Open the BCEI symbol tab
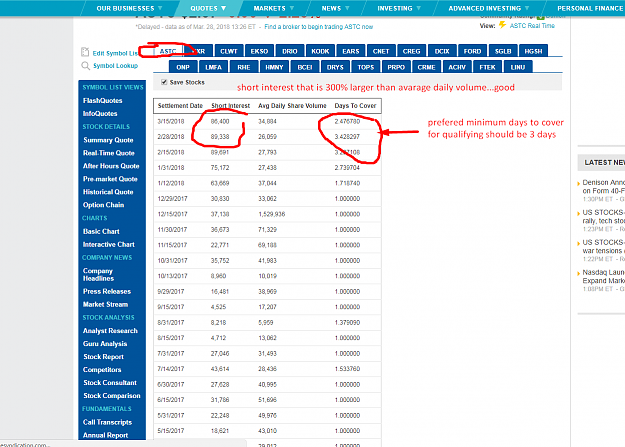Viewport: 625px width, 447px height. click(x=305, y=67)
